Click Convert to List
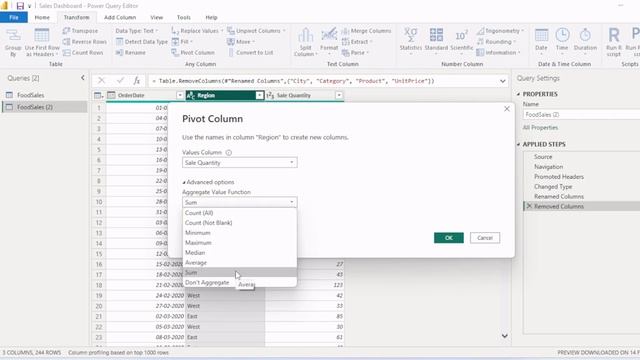 tap(250, 53)
